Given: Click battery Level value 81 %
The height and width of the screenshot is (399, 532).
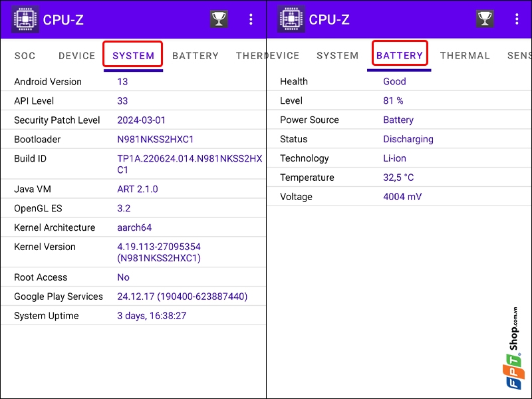Looking at the screenshot, I should pyautogui.click(x=393, y=100).
